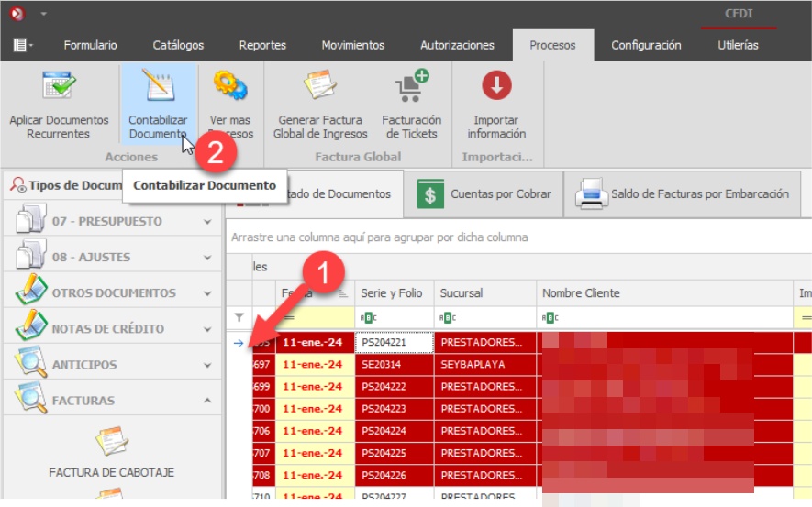
Task: Click Generar Factura Global de Ingresos icon
Action: coord(319,86)
